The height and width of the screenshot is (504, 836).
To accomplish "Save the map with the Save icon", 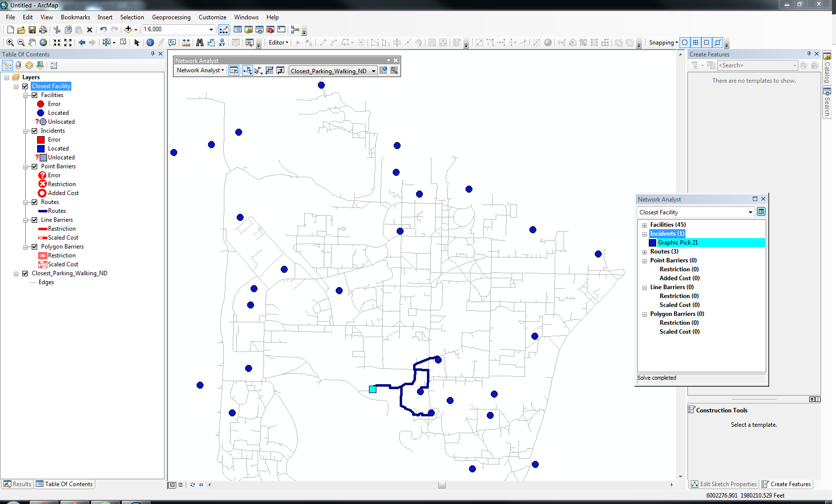I will click(x=32, y=30).
